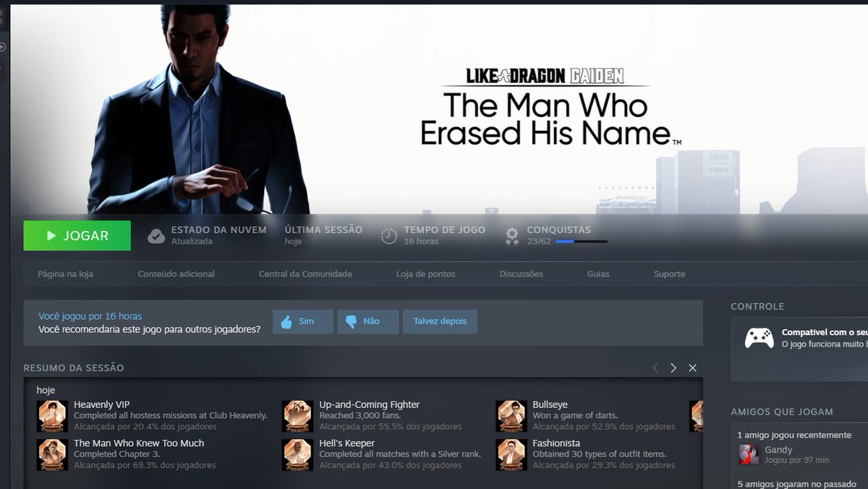Click Gandy's friend avatar
The height and width of the screenshot is (489, 868).
point(749,454)
